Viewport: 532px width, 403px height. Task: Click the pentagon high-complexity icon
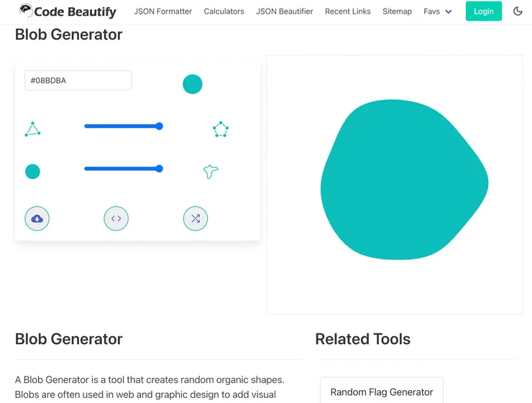pyautogui.click(x=221, y=129)
